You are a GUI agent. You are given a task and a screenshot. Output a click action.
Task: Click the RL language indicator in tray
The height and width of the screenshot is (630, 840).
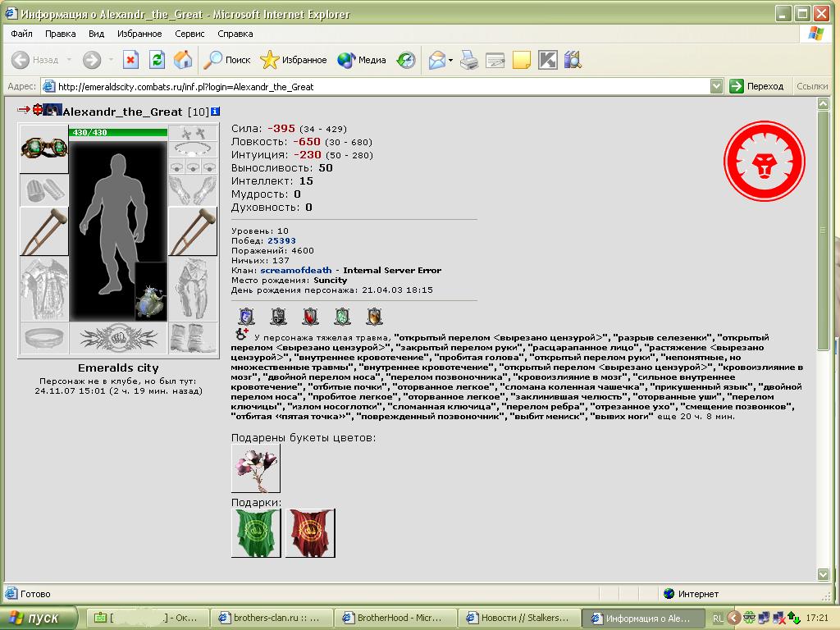click(718, 619)
